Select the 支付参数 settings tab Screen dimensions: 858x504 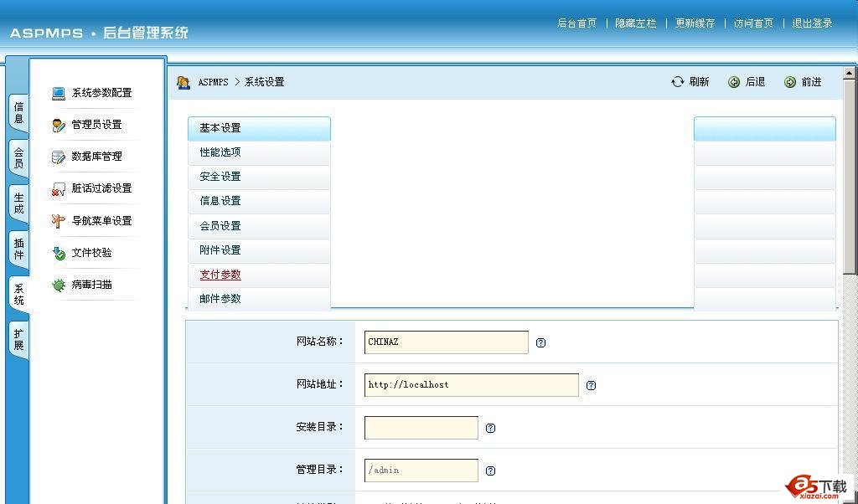coord(259,275)
